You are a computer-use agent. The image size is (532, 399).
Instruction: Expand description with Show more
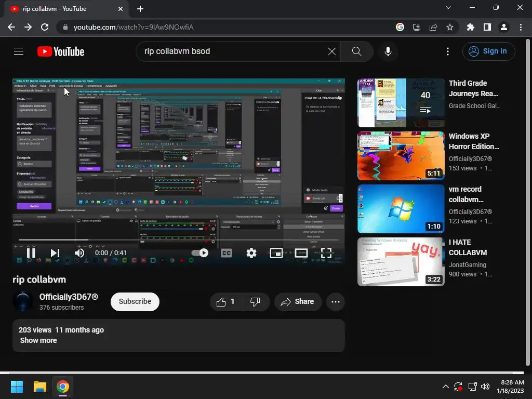point(38,340)
